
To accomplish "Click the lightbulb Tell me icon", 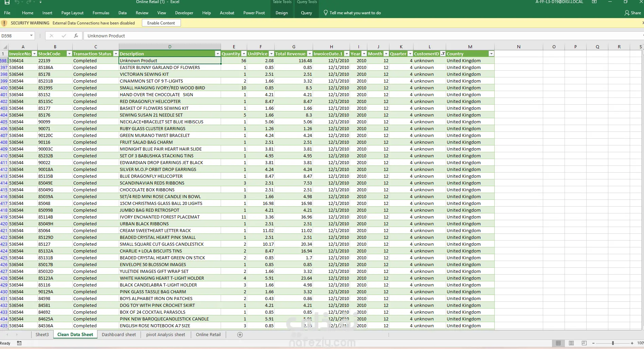I will [x=326, y=13].
